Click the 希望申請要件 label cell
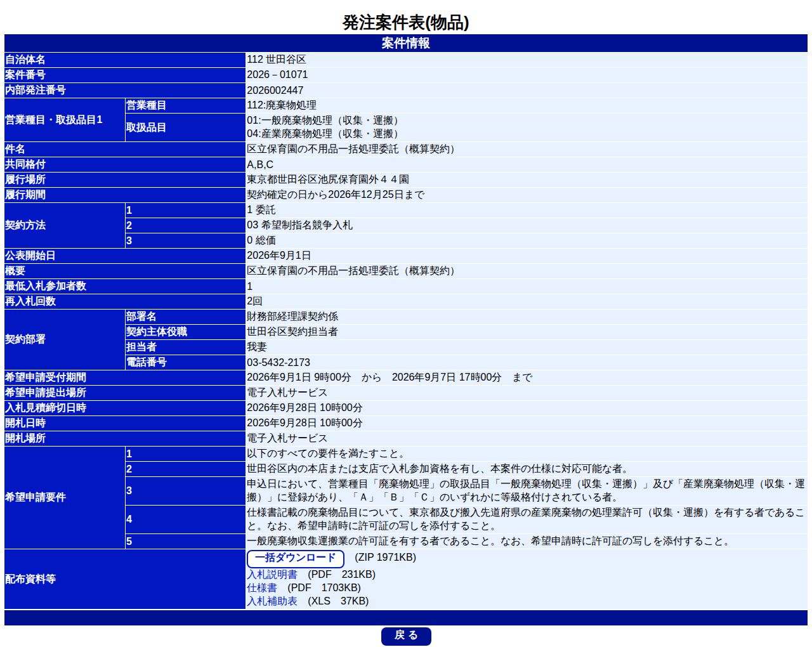The image size is (812, 647). point(65,497)
